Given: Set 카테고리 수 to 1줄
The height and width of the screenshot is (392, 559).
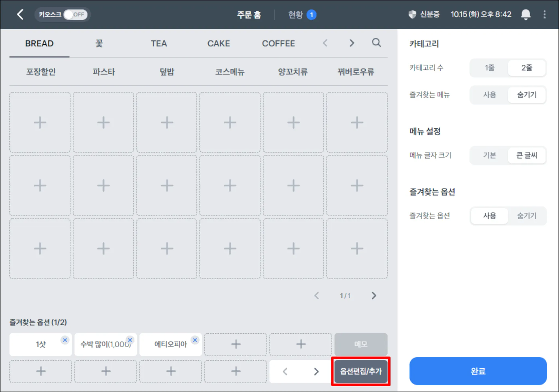Looking at the screenshot, I should pos(489,68).
